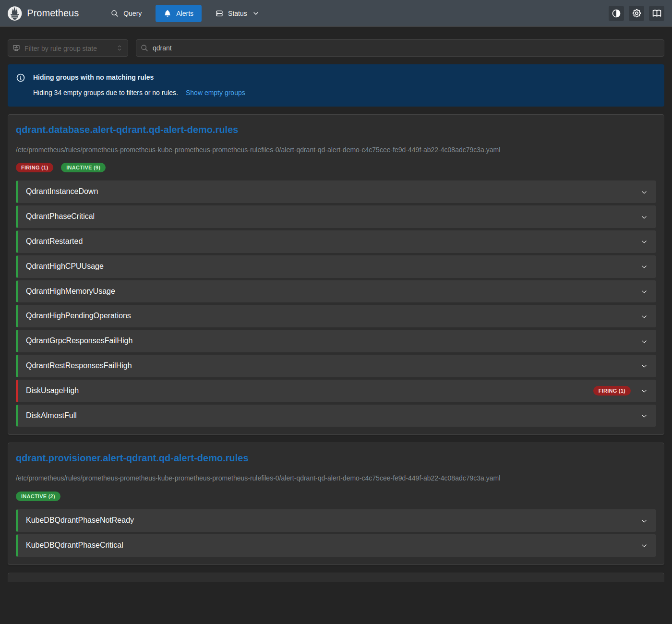Select the QdrantRestResponsesFailHigh rule name

[79, 366]
